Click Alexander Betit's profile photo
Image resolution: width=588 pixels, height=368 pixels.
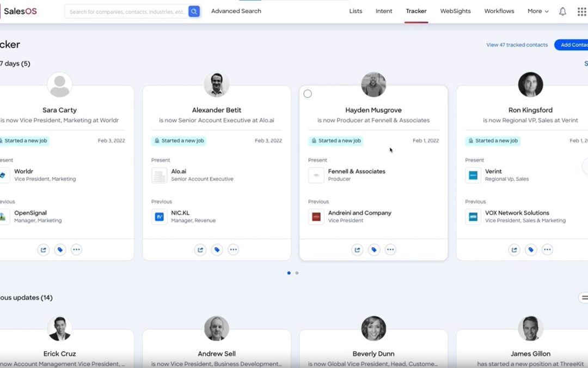pos(216,85)
